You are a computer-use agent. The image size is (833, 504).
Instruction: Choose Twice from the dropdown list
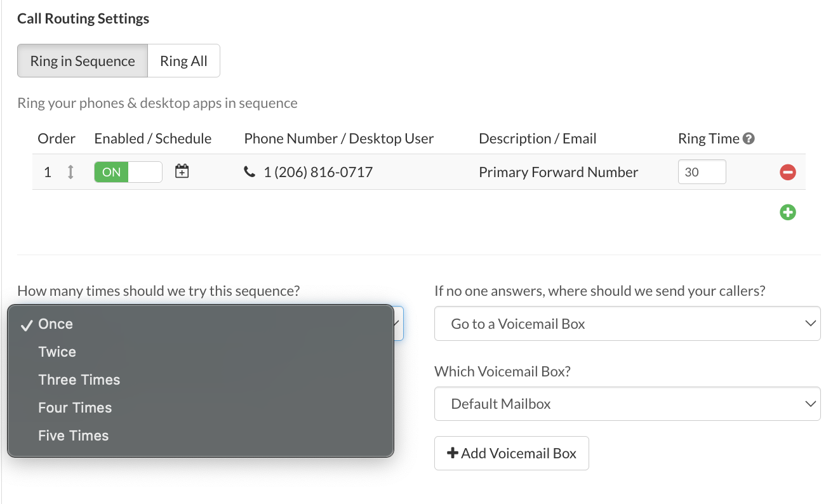201,352
